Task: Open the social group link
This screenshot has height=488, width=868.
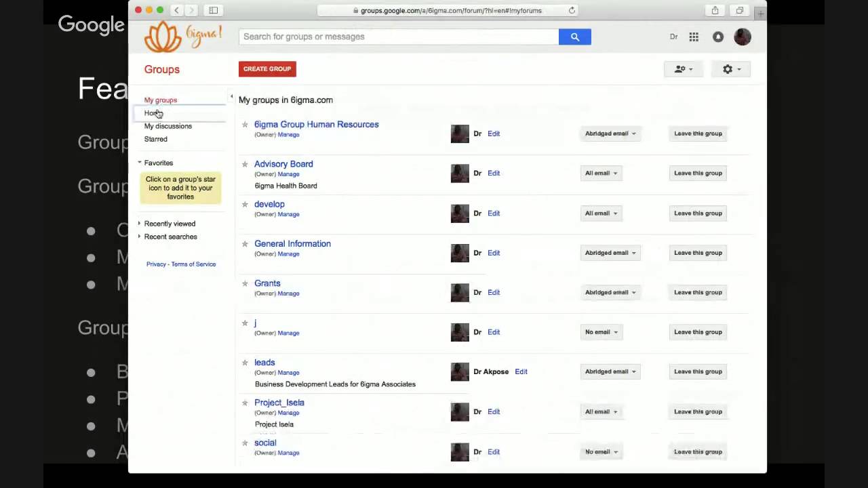Action: 265,443
